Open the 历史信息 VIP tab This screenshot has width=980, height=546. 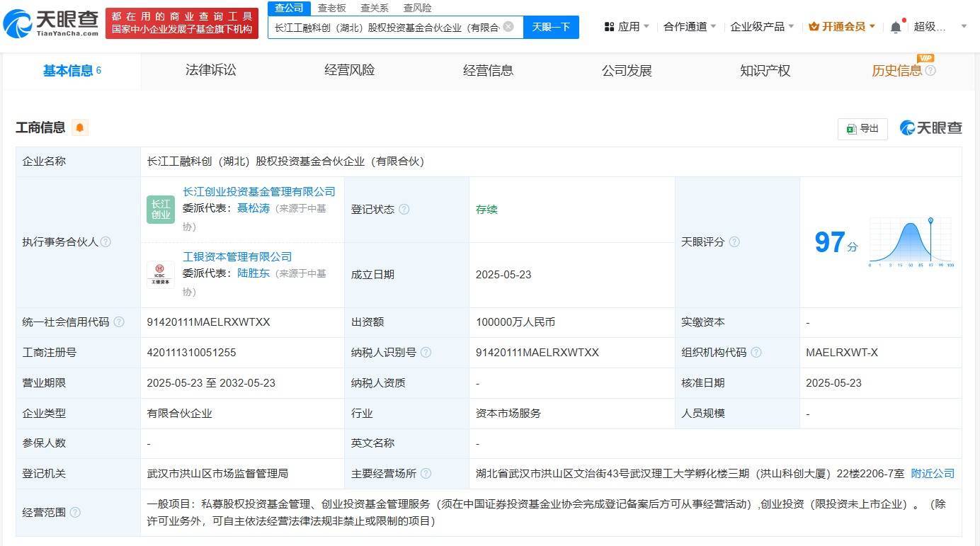pyautogui.click(x=896, y=70)
